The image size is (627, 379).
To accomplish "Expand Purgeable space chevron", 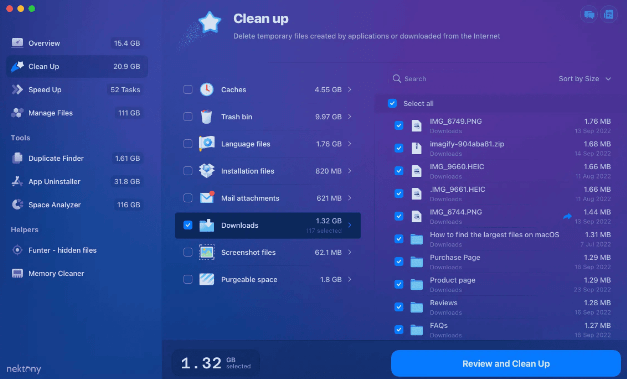I will click(349, 279).
